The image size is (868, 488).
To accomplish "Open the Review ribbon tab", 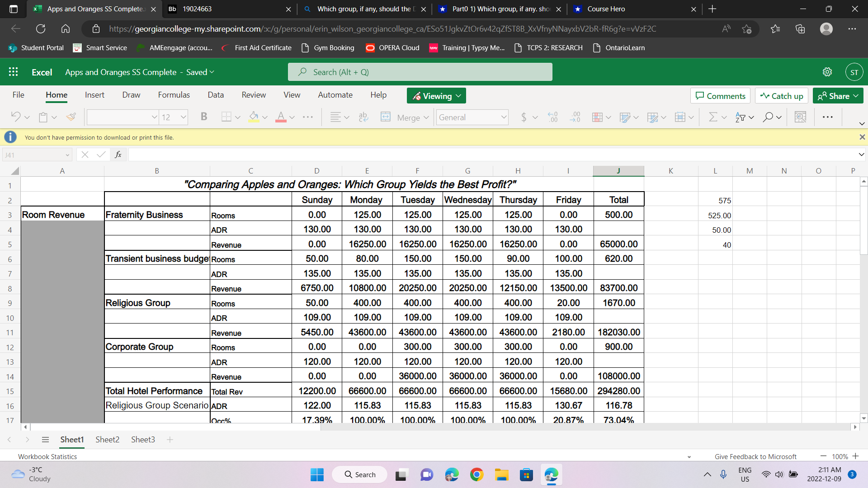I will [x=253, y=95].
